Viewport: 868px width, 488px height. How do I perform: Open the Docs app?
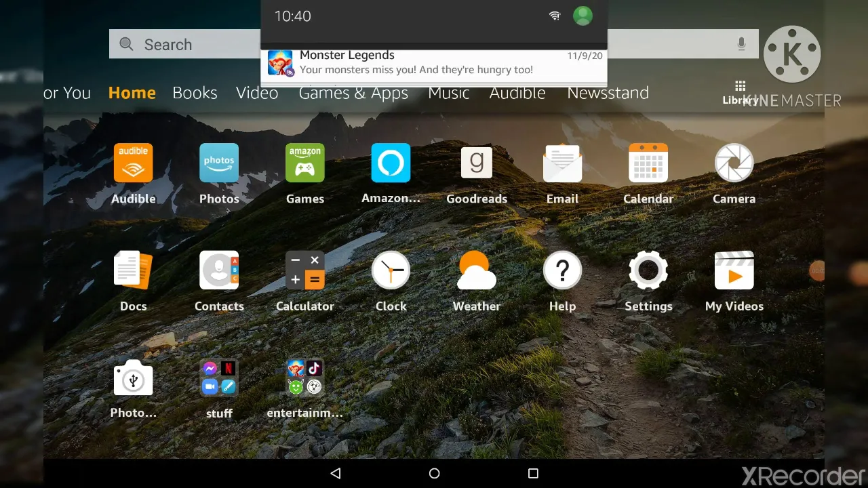point(133,270)
